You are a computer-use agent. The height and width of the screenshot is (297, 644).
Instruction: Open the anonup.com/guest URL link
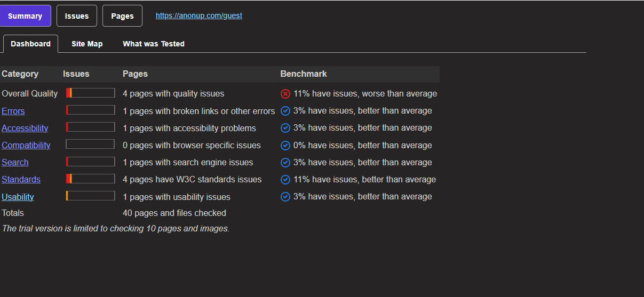(x=198, y=15)
